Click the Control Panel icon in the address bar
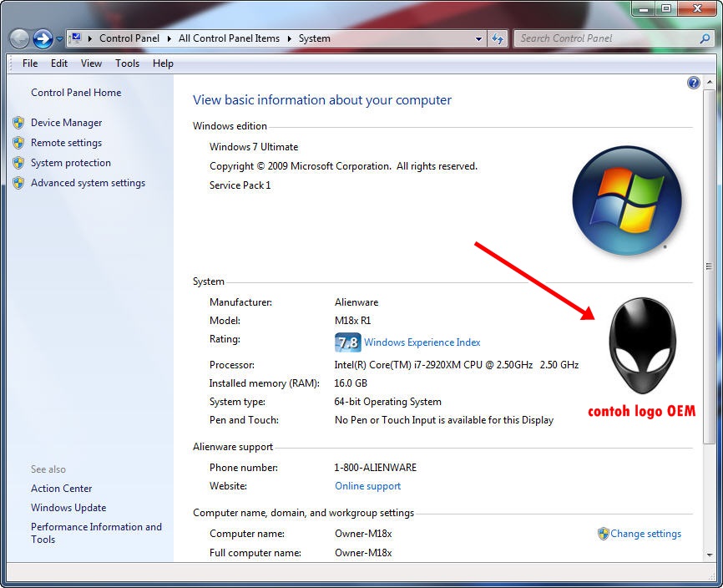The height and width of the screenshot is (588, 723). tap(75, 38)
